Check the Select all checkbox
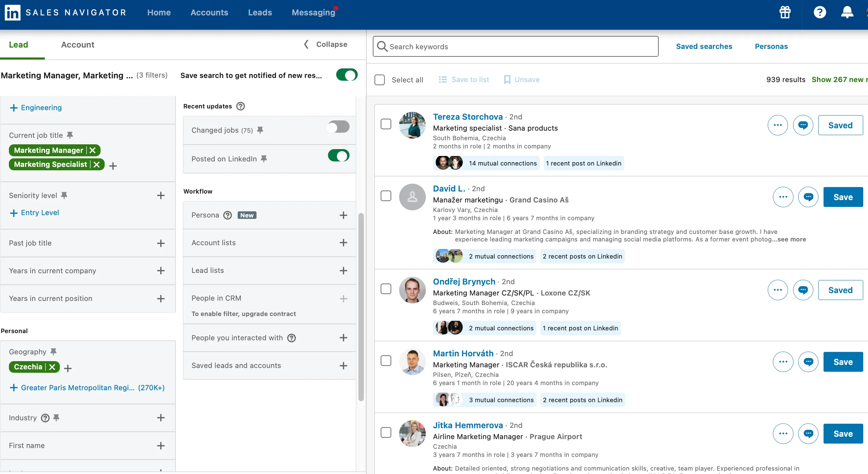This screenshot has height=474, width=868. [380, 80]
